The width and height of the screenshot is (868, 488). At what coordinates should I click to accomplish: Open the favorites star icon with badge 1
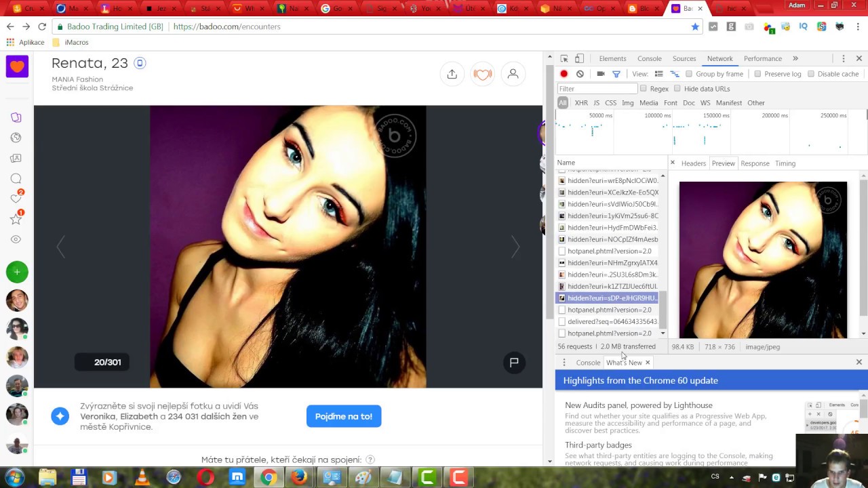coord(16,218)
